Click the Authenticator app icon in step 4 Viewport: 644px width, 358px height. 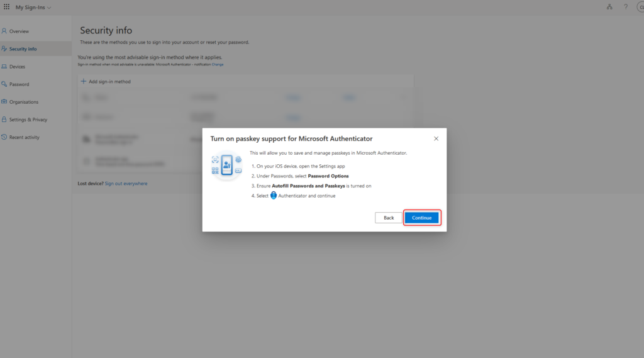point(274,196)
